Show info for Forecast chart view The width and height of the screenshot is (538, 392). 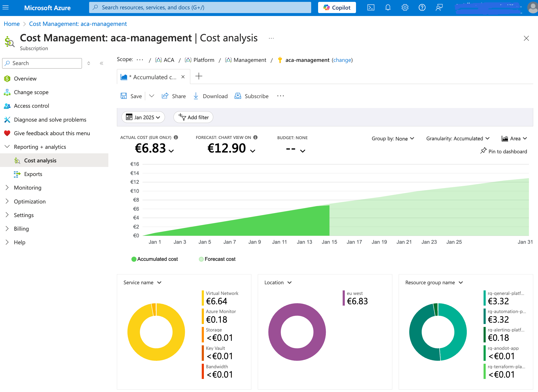coord(255,137)
